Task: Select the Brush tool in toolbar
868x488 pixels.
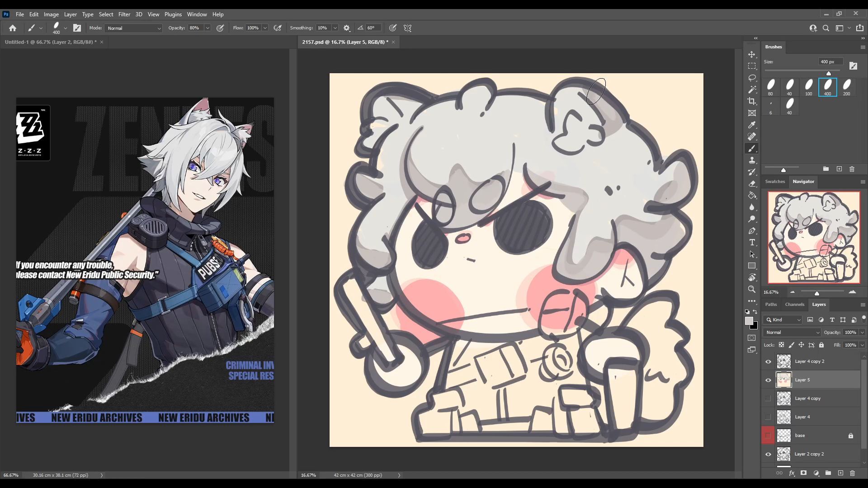Action: click(x=752, y=149)
